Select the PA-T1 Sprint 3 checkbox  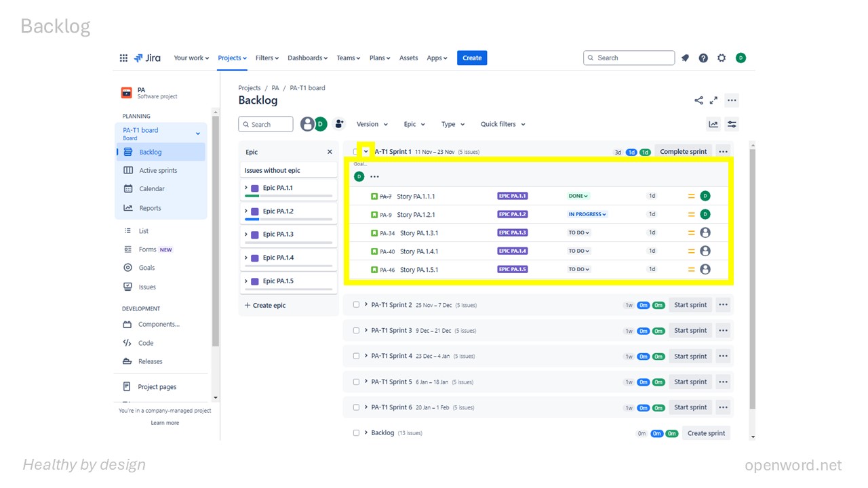pyautogui.click(x=356, y=331)
